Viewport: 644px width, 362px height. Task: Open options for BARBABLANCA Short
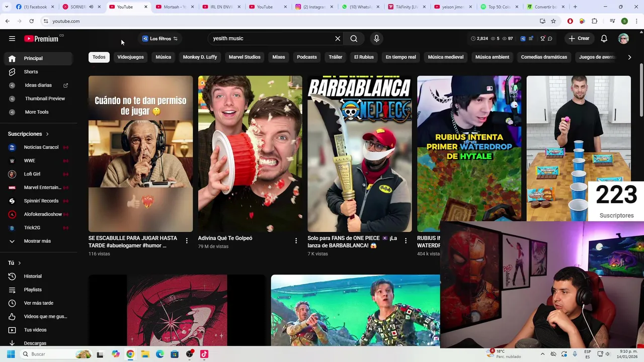(x=406, y=241)
